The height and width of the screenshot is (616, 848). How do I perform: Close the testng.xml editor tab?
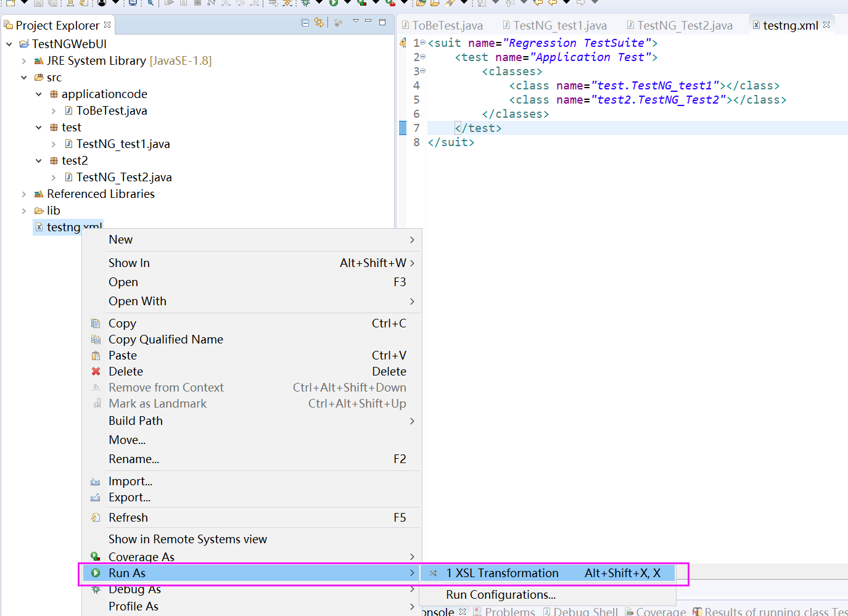[826, 25]
